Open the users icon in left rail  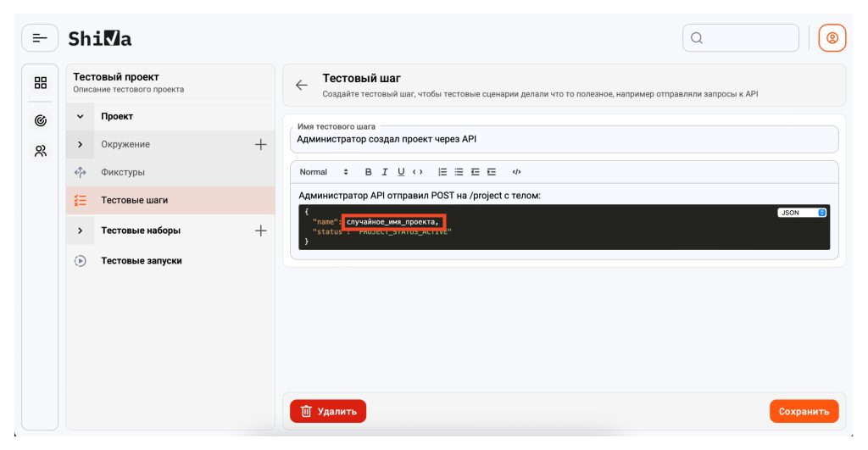tap(40, 152)
